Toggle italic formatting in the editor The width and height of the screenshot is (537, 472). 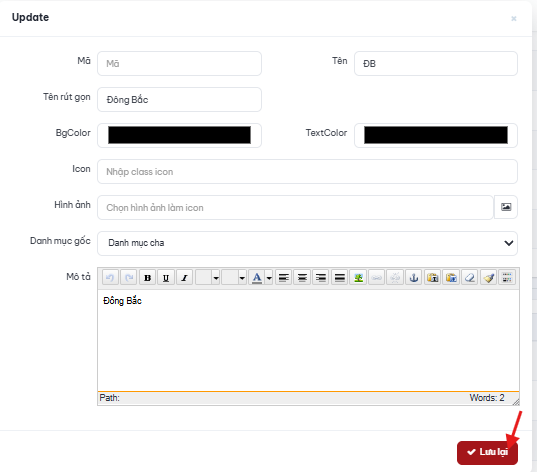click(185, 277)
